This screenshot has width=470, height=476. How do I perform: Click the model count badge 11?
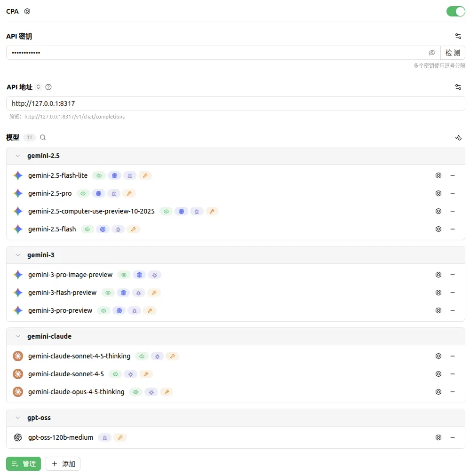coord(30,137)
